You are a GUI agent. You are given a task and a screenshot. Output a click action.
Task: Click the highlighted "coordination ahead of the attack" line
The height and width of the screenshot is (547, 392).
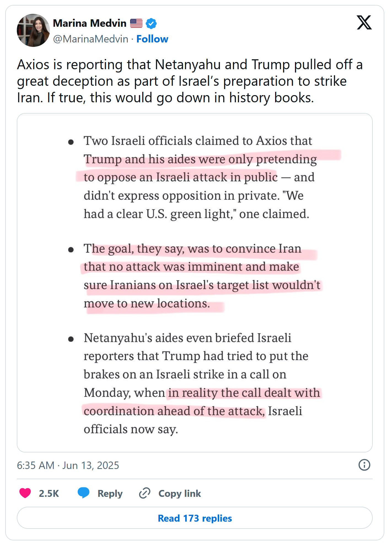click(x=174, y=411)
